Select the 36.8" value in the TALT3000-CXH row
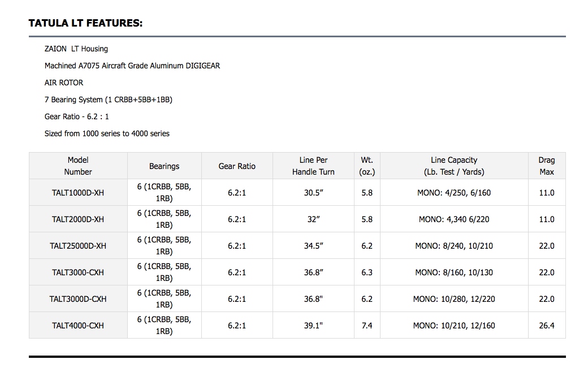The image size is (588, 368). (313, 272)
